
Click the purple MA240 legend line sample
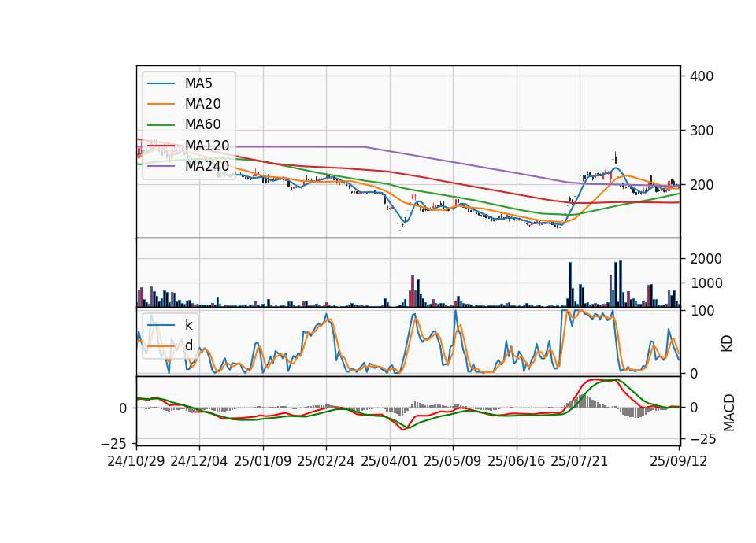(161, 166)
